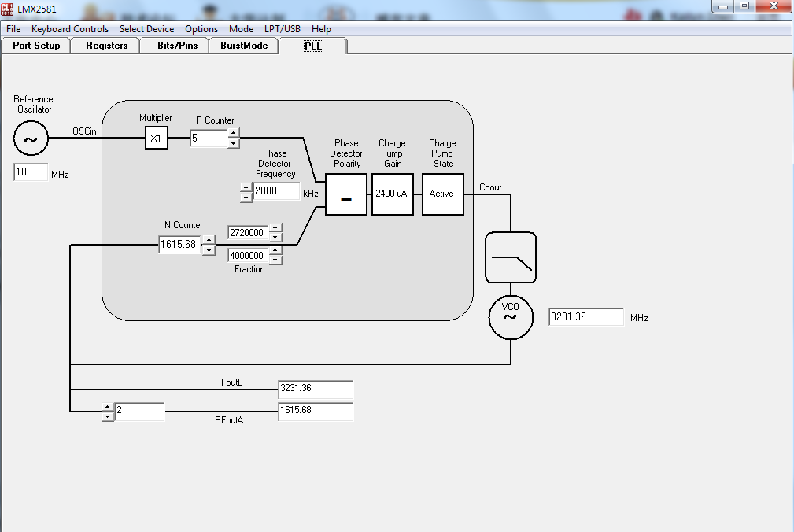Increase the RFoutA divider value
794x532 pixels.
[107, 407]
